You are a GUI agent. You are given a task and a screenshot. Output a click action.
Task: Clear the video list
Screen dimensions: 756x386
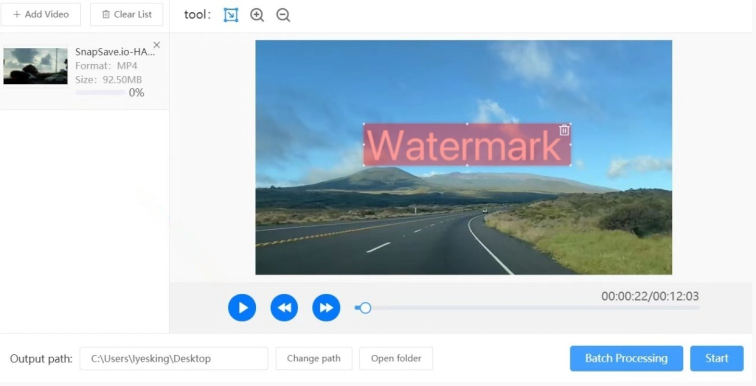pos(127,14)
